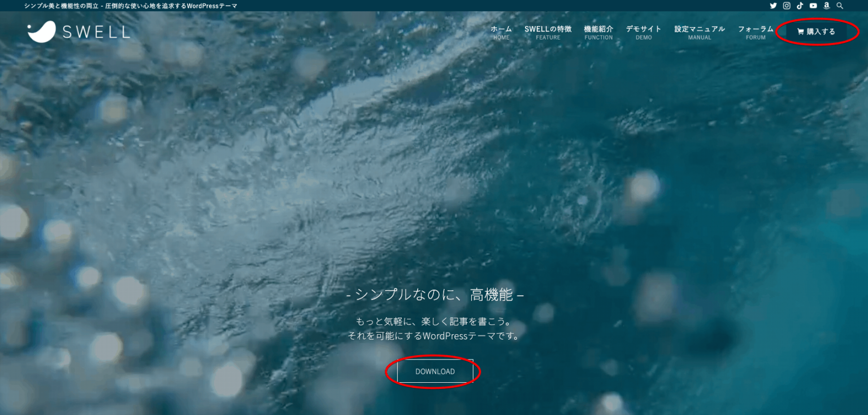This screenshot has height=415, width=868.
Task: Open the SWELLの特徴 page
Action: pos(548,31)
